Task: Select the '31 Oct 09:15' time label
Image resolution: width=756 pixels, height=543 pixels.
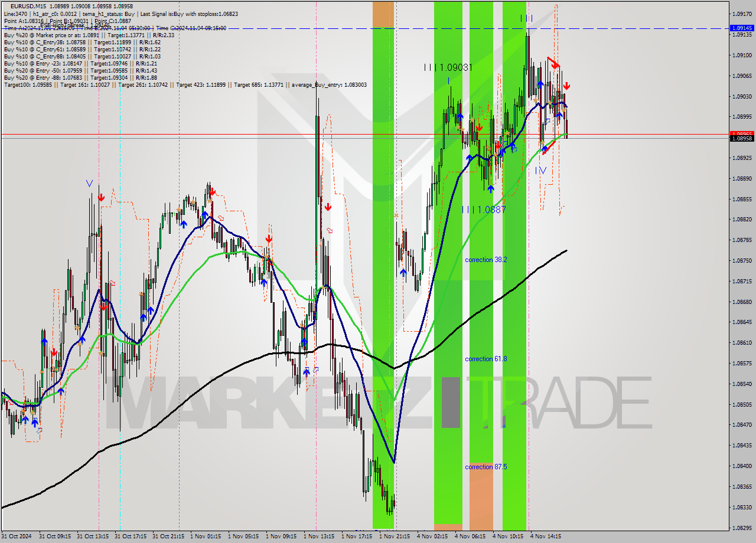Action: [x=56, y=537]
